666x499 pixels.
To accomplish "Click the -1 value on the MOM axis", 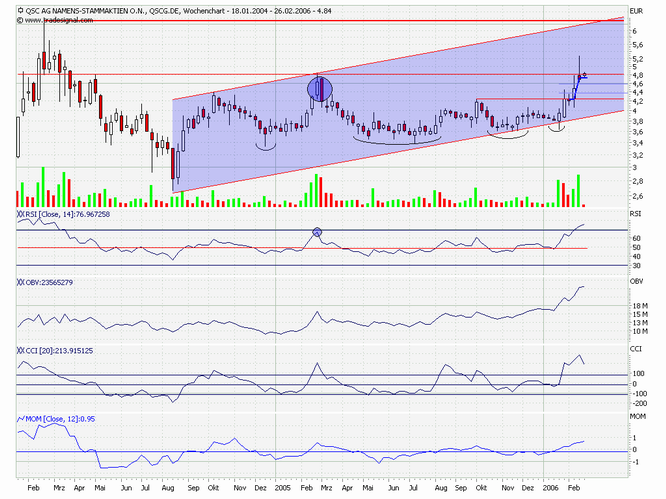I will pyautogui.click(x=636, y=462).
